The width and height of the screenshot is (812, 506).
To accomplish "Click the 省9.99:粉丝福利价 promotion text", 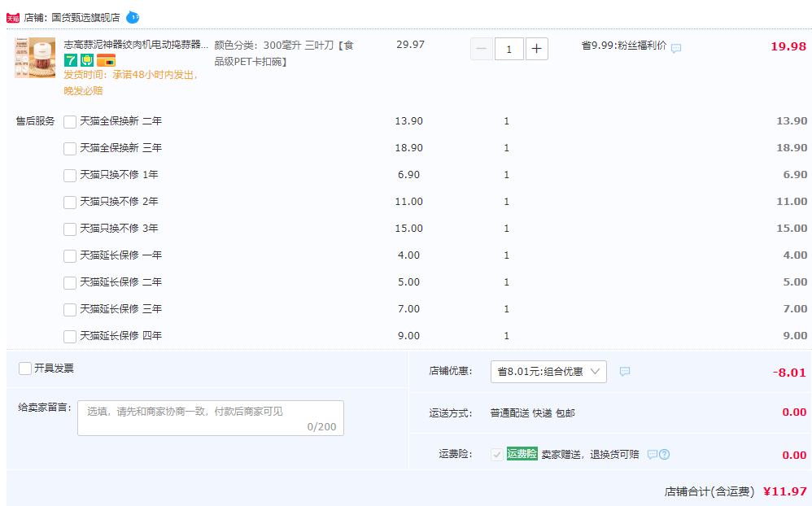I will point(624,46).
